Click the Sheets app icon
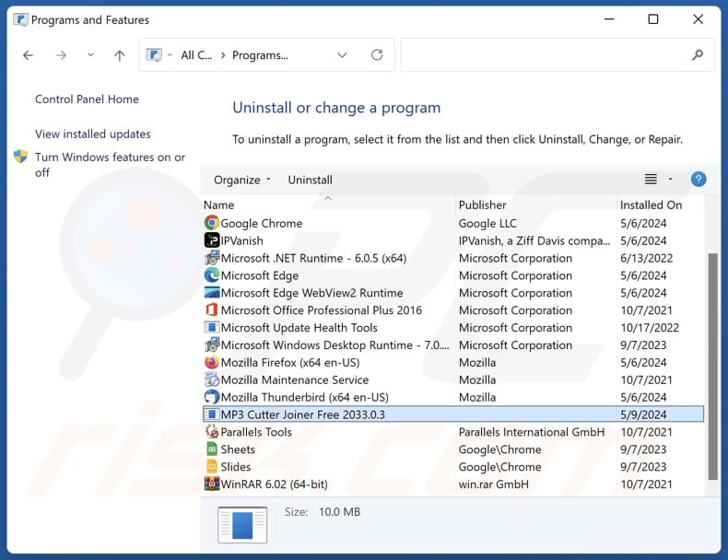 [x=212, y=449]
